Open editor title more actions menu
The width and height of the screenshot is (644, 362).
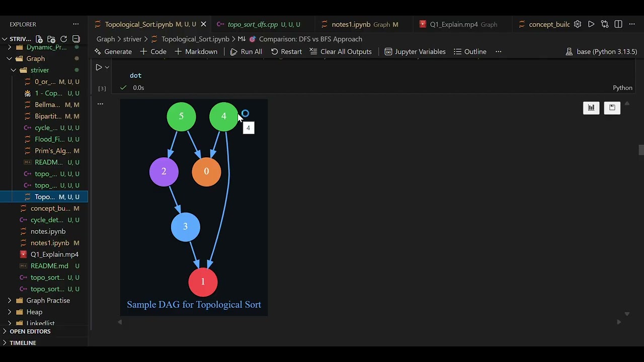point(632,24)
